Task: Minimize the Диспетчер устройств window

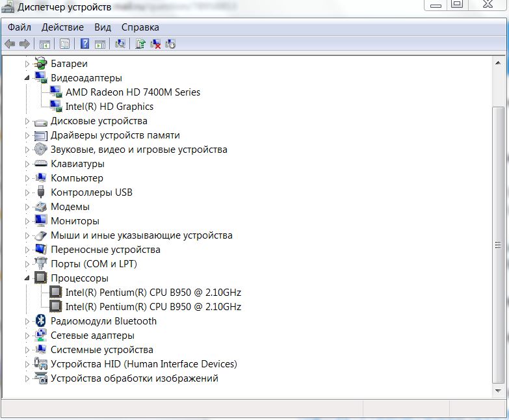Action: pyautogui.click(x=436, y=5)
